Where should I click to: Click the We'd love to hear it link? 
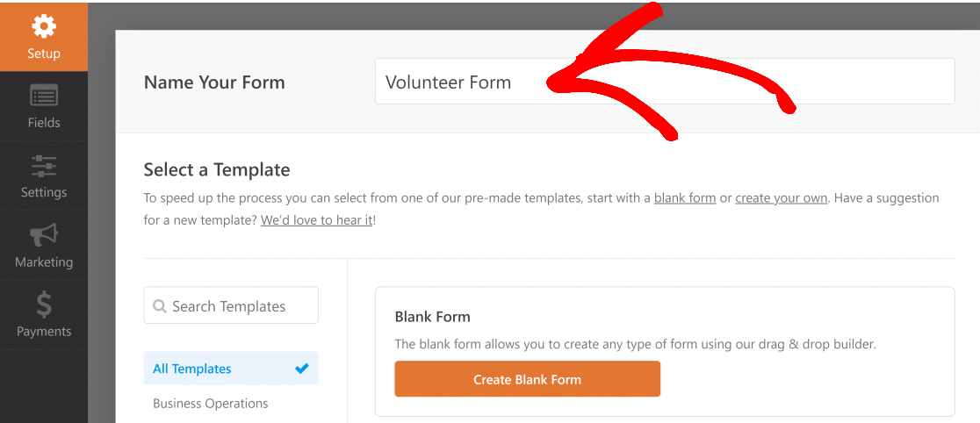(317, 221)
